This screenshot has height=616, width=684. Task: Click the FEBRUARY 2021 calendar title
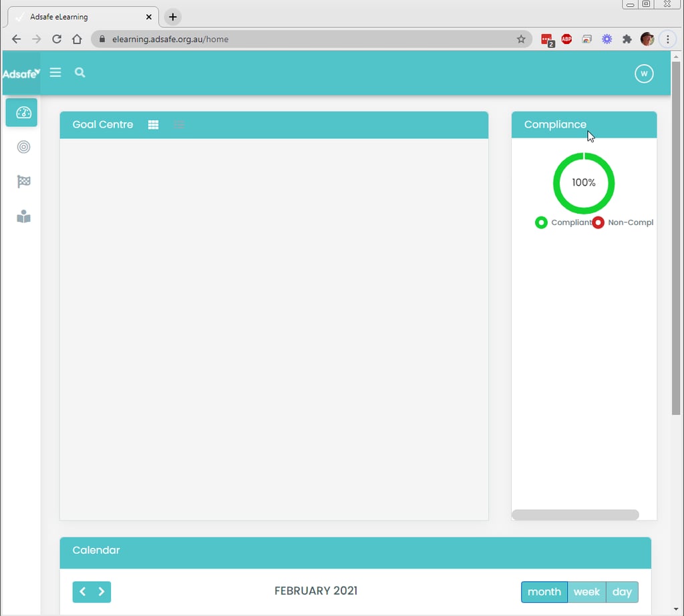point(316,591)
